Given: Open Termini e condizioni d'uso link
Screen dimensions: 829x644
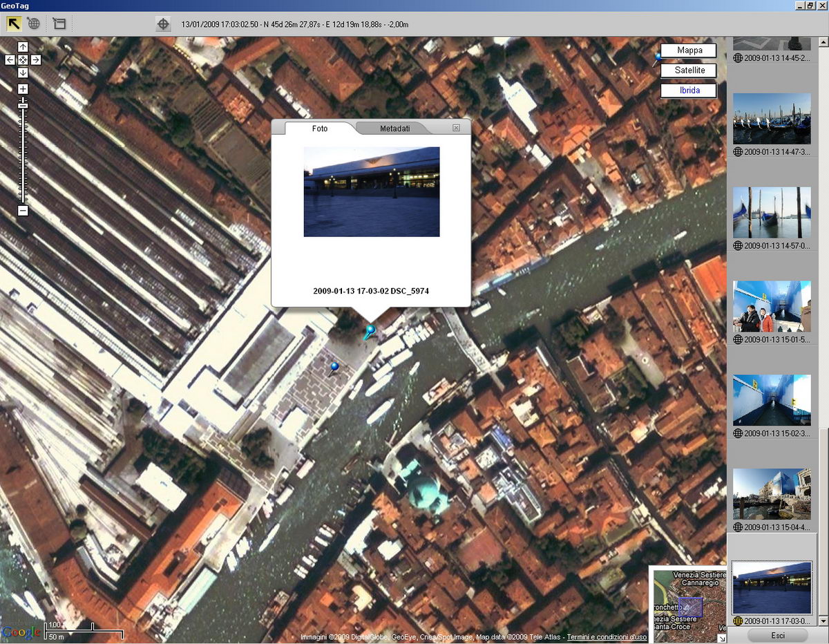Looking at the screenshot, I should tap(607, 637).
